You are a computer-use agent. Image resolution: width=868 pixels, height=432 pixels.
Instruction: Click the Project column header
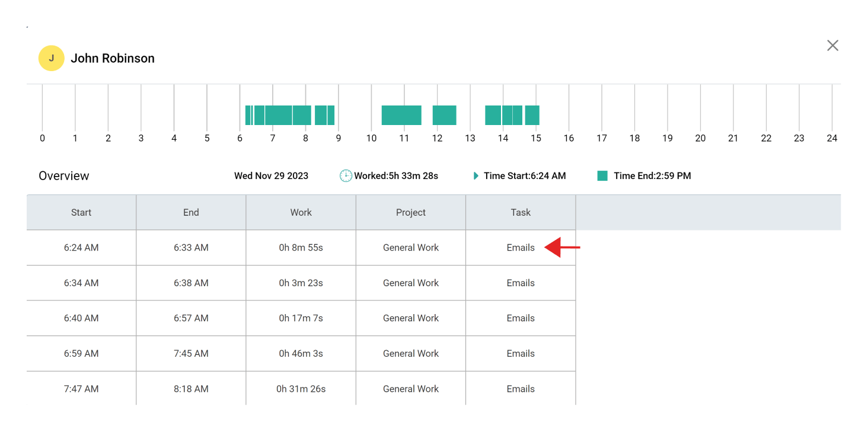click(x=410, y=212)
